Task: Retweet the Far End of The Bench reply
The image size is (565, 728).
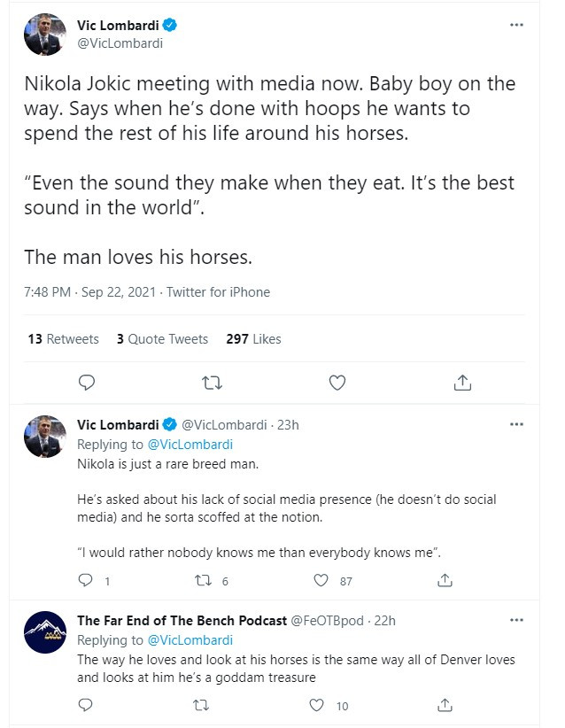Action: tap(201, 705)
